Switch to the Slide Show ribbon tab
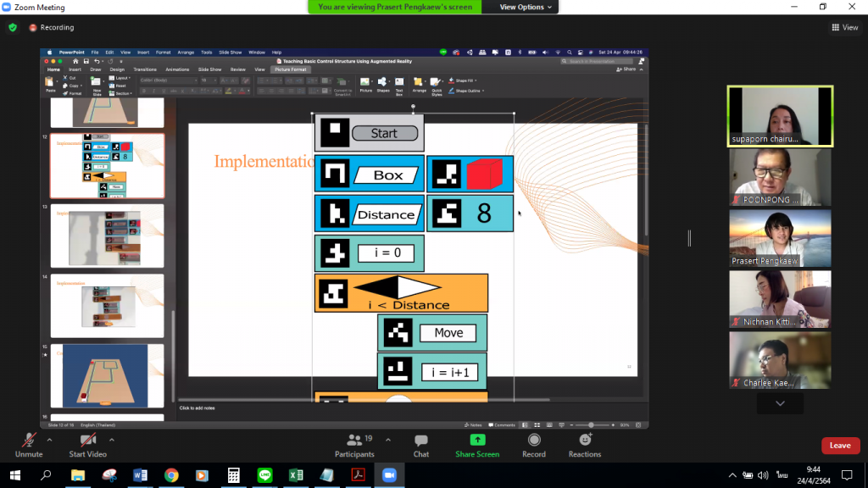This screenshot has width=868, height=488. [x=209, y=69]
